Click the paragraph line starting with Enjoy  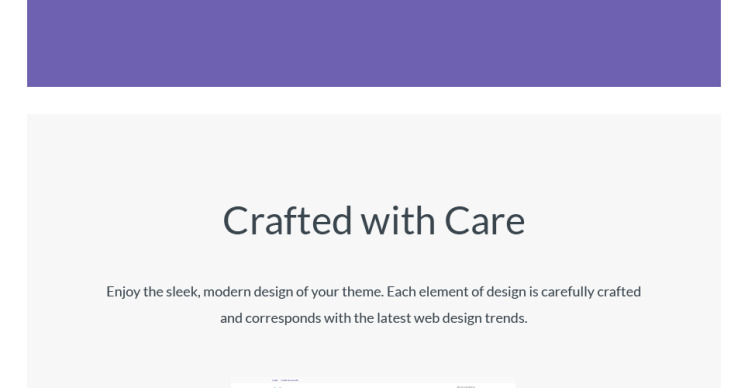point(374,292)
